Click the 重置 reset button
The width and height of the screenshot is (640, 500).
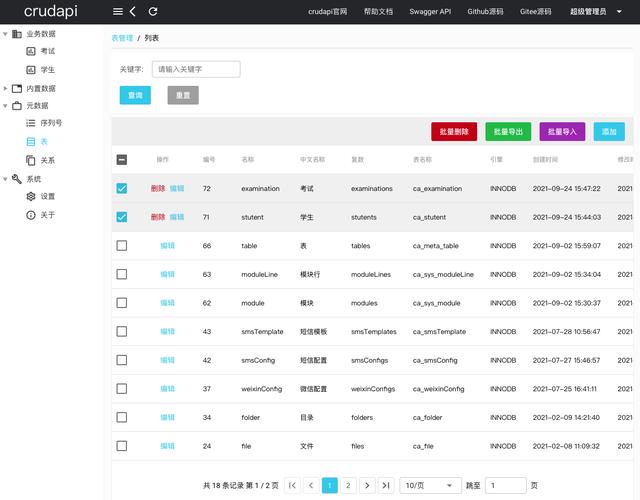pos(183,95)
